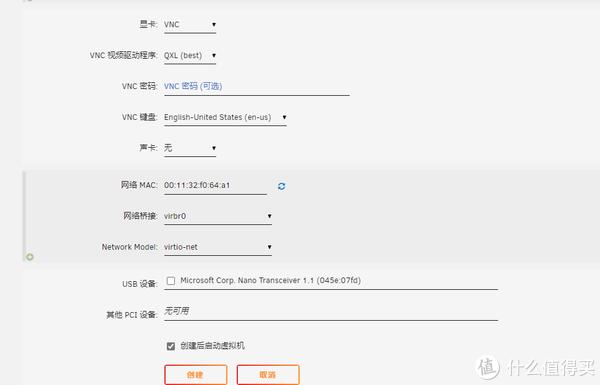Click the 取消 cancel button
Image resolution: width=600 pixels, height=385 pixels.
coord(268,375)
